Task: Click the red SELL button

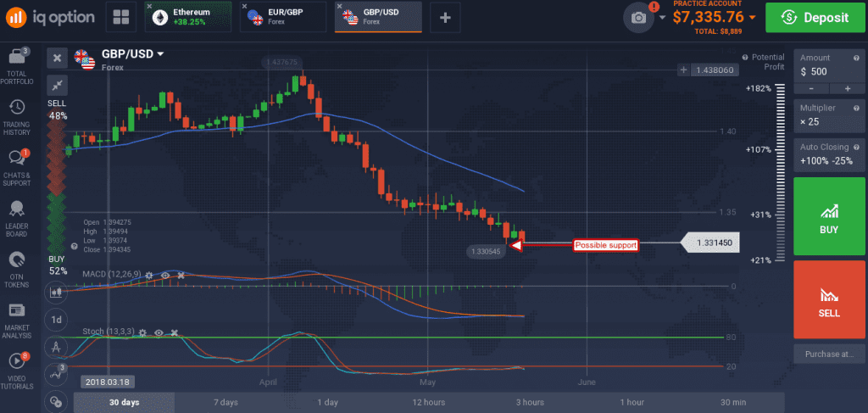Action: click(829, 299)
